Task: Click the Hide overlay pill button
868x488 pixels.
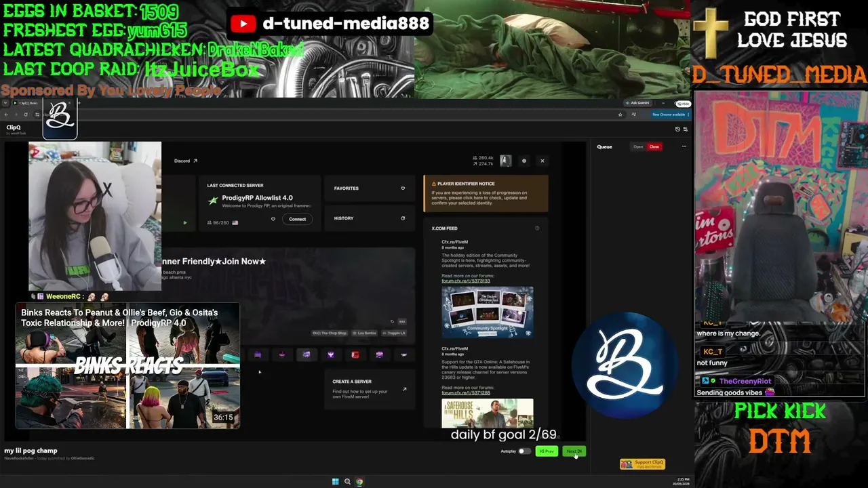Action: 682,104
